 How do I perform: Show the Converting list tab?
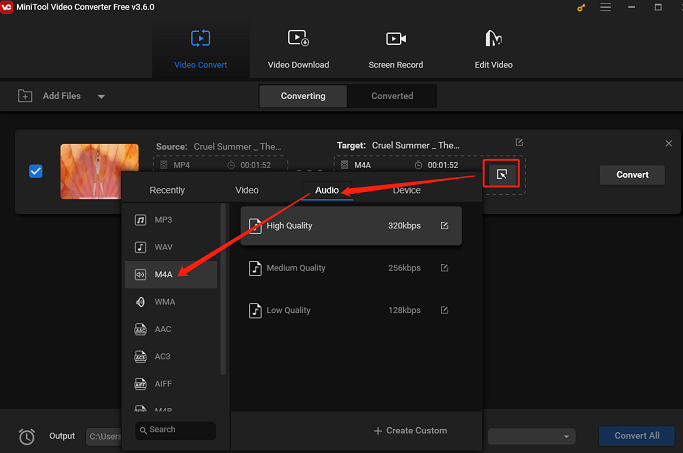(x=303, y=96)
